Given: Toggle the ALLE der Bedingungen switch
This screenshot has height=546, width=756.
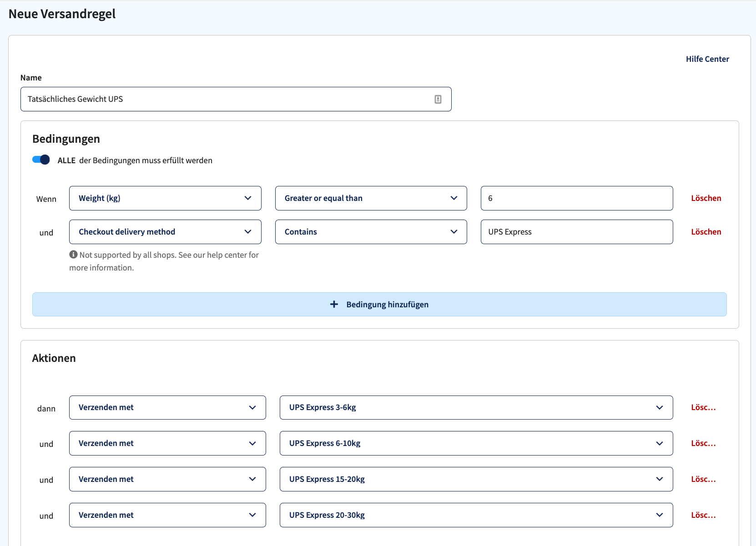Looking at the screenshot, I should [41, 160].
